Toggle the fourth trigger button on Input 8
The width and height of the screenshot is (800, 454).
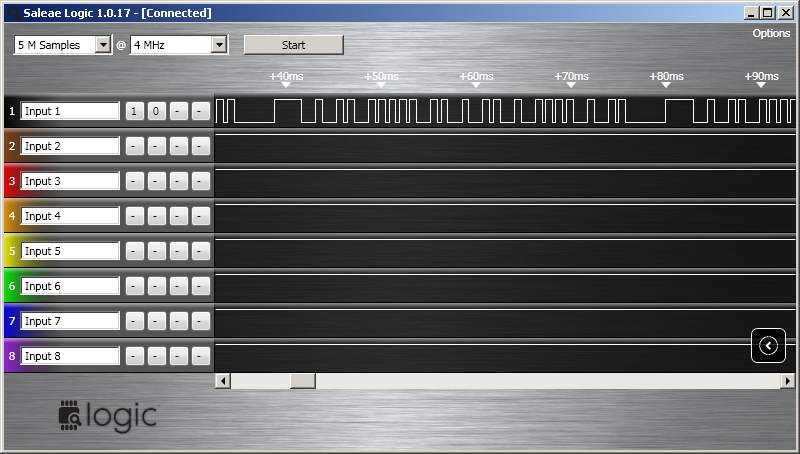point(201,356)
